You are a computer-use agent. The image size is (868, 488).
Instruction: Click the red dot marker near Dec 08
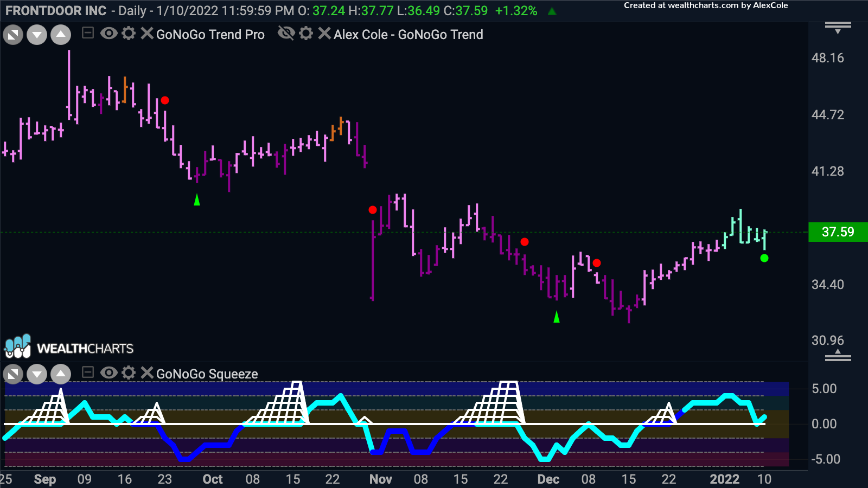pyautogui.click(x=597, y=263)
